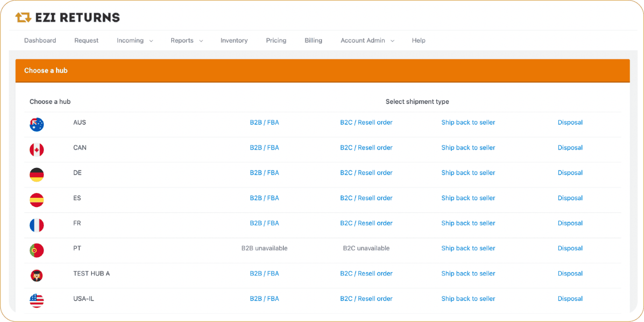This screenshot has height=322, width=644.
Task: Open the Help page
Action: 418,40
